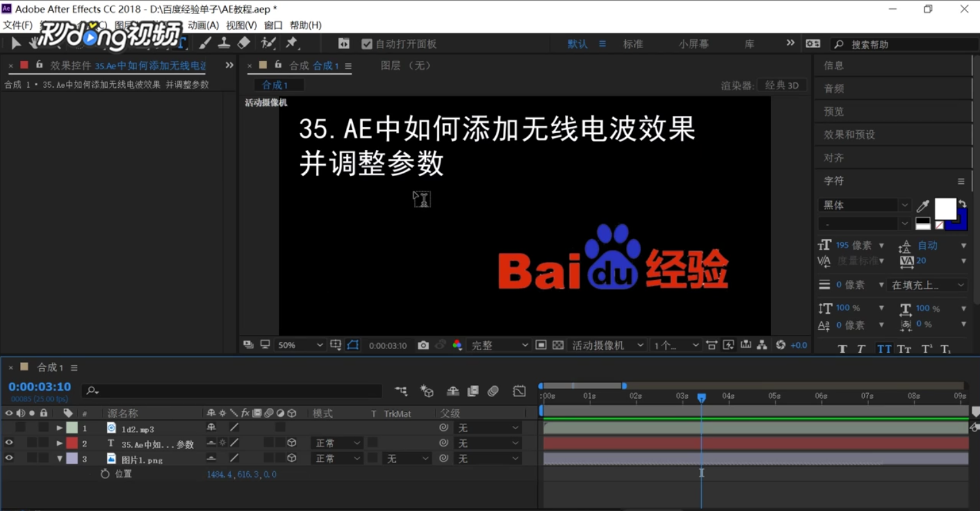980x511 pixels.
Task: Select the Roto Brush tool
Action: click(268, 44)
